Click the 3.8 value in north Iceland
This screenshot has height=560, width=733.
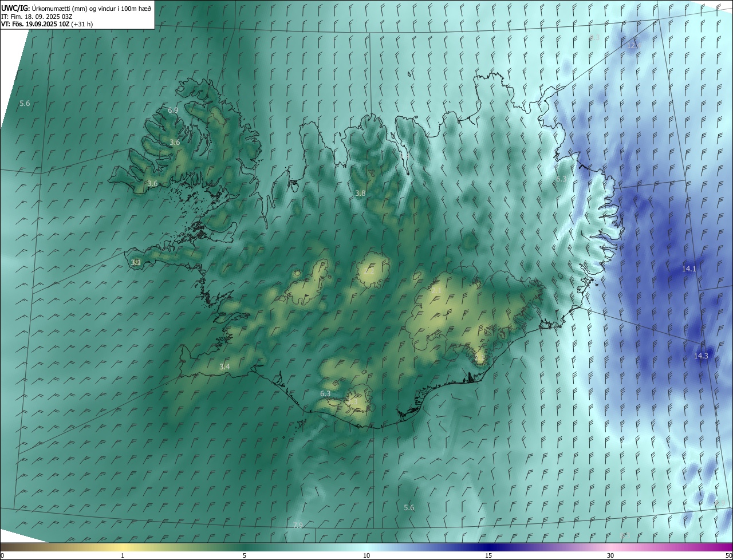click(x=360, y=194)
